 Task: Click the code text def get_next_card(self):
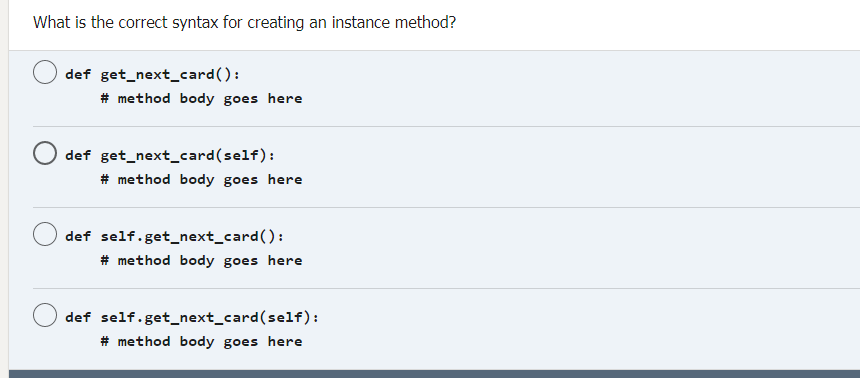[170, 156]
